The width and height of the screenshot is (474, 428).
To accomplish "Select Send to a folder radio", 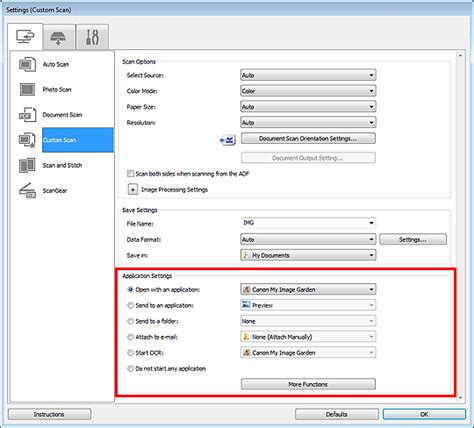I will point(130,321).
